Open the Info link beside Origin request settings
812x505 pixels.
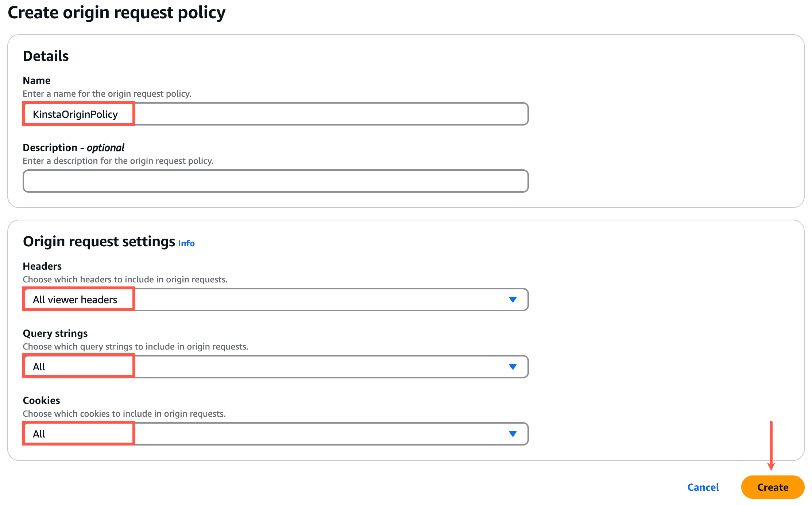[x=186, y=243]
